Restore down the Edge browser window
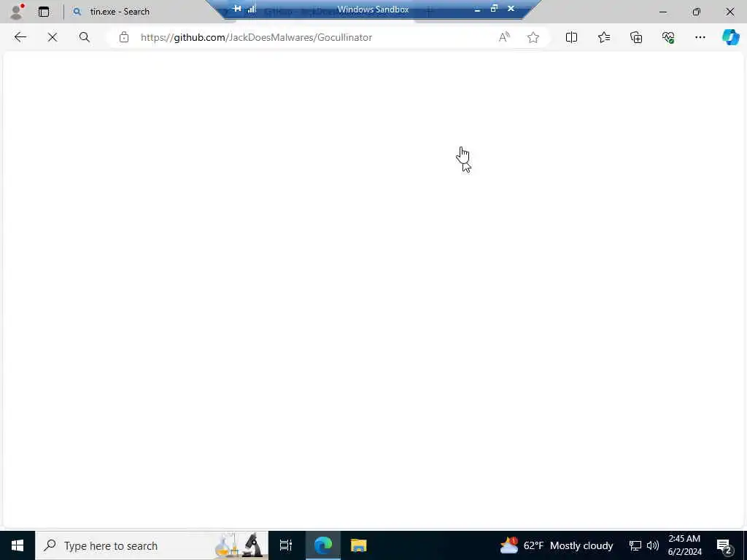 (696, 12)
